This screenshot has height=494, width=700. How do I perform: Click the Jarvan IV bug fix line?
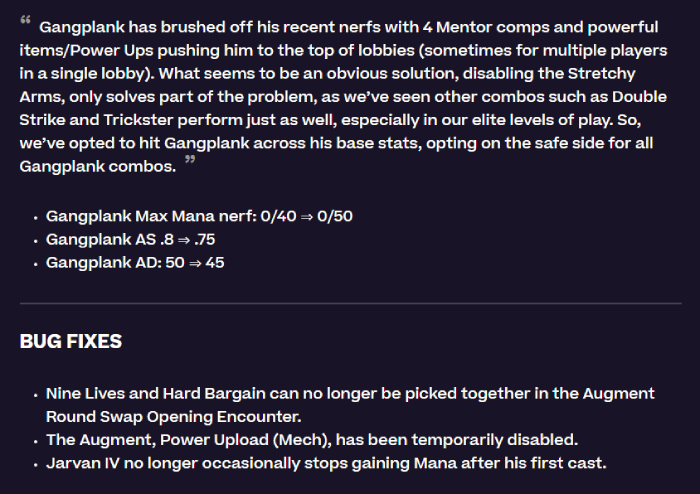(x=326, y=463)
